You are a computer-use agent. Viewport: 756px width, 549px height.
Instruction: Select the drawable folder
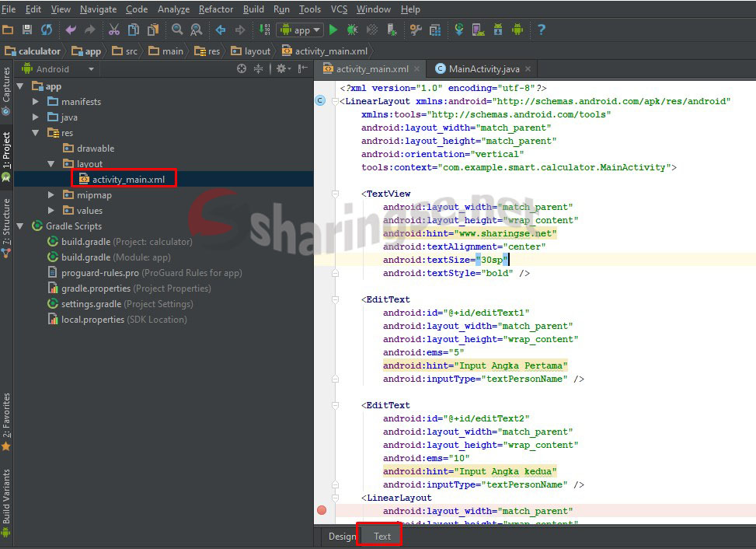89,149
